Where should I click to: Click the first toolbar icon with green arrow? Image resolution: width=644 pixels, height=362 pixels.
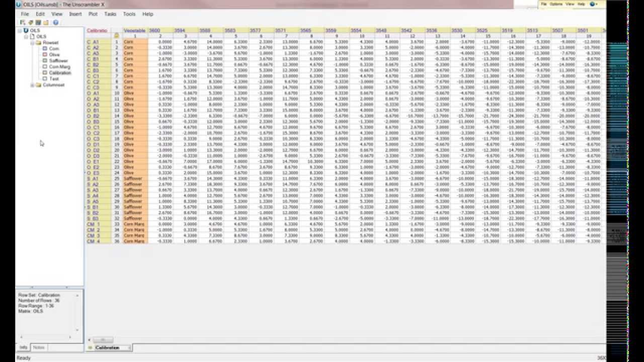click(x=23, y=23)
